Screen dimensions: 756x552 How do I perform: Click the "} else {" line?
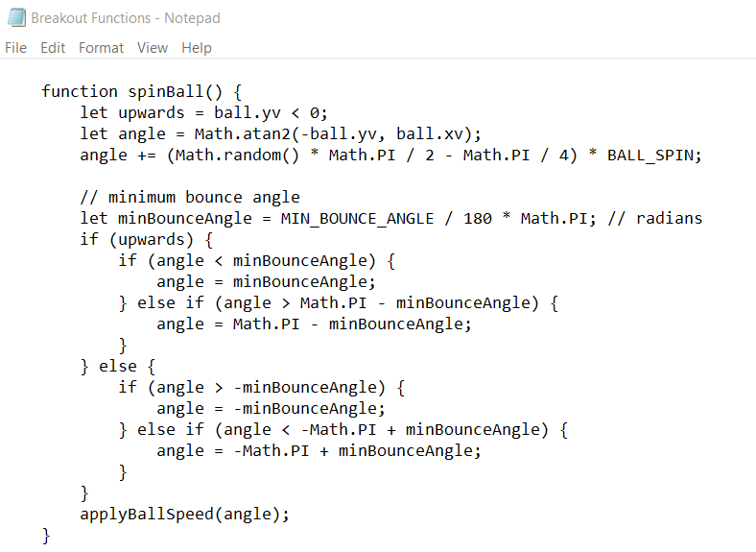[117, 367]
